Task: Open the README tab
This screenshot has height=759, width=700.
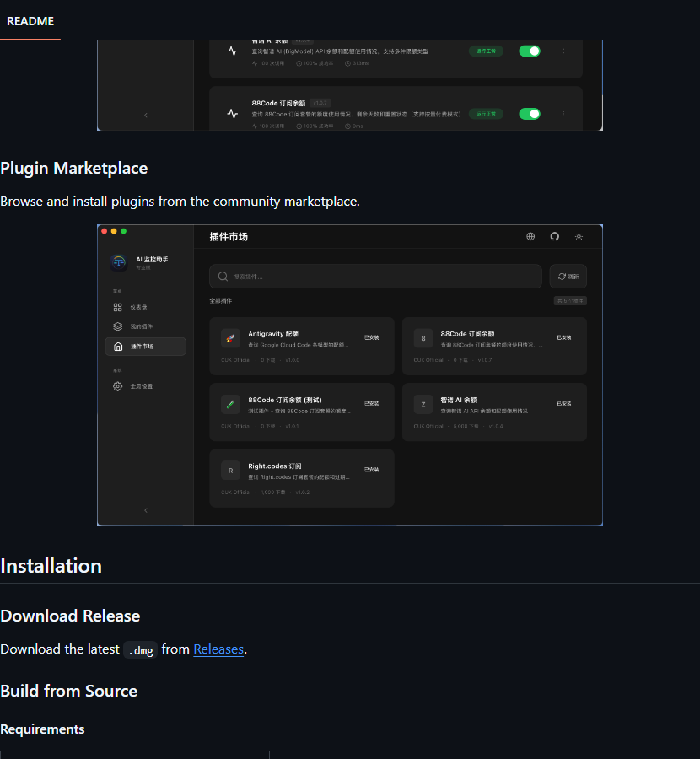Action: [x=30, y=21]
